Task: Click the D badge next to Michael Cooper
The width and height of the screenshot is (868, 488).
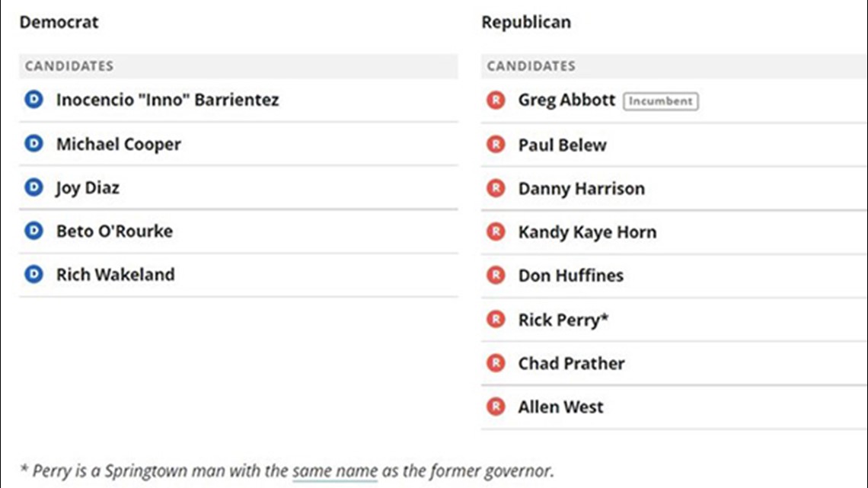Action: click(x=34, y=144)
